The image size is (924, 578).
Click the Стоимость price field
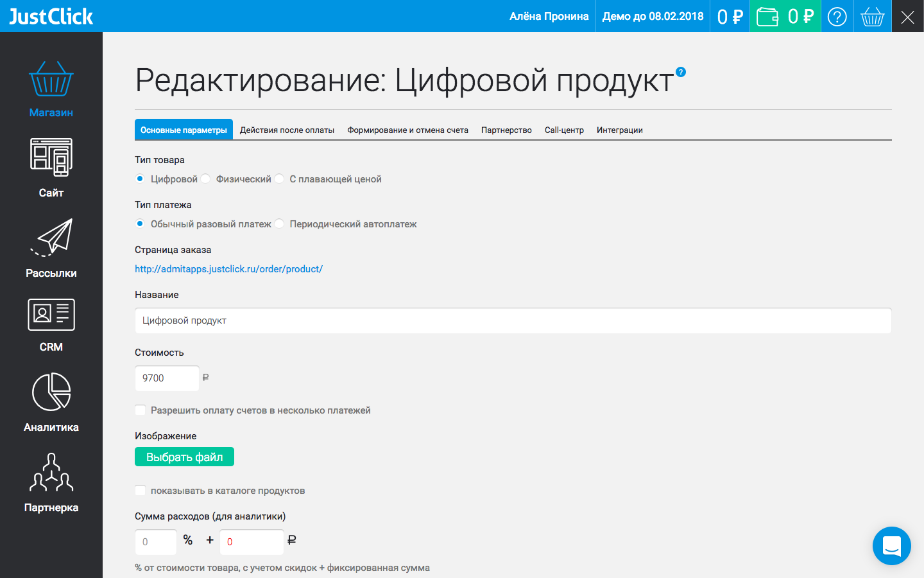pyautogui.click(x=167, y=378)
